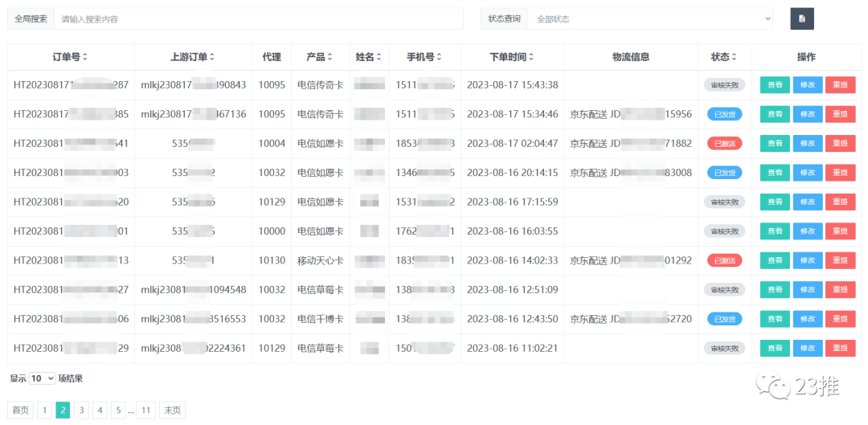Edit the 电信千博卡 order
Image resolution: width=868 pixels, height=425 pixels.
tap(808, 319)
